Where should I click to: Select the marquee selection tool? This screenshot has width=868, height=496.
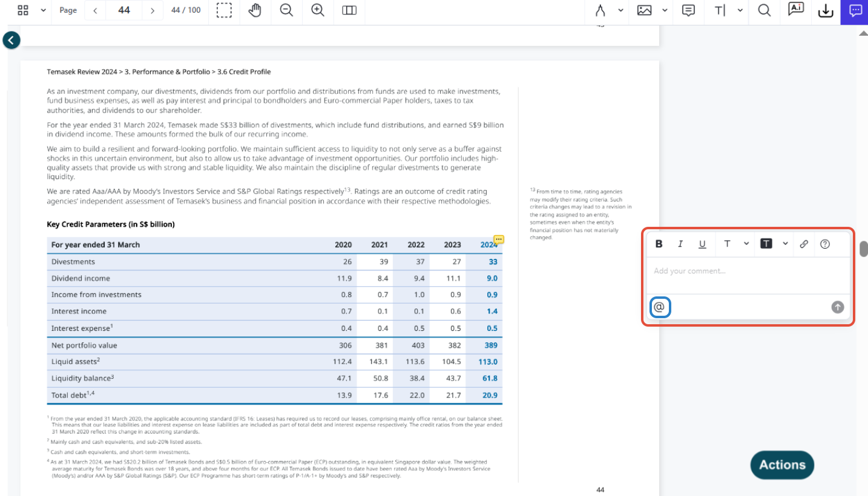(224, 10)
